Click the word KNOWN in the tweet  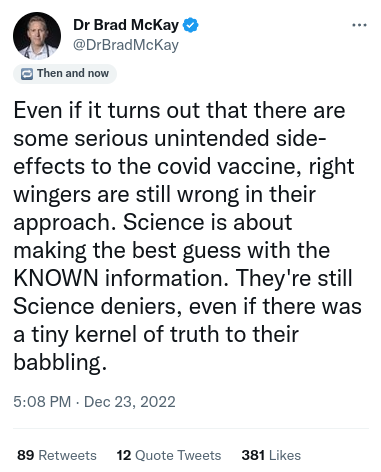tap(56, 278)
